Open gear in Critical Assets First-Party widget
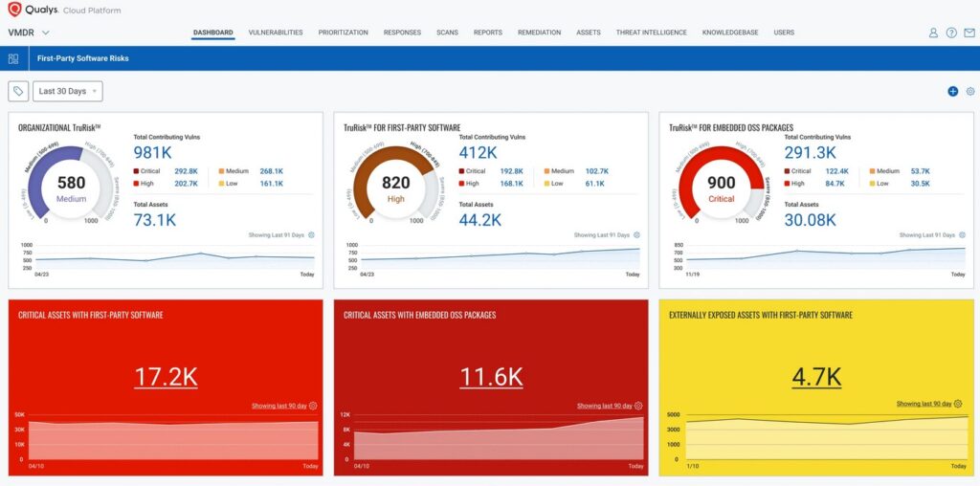980x486 pixels. [x=313, y=406]
